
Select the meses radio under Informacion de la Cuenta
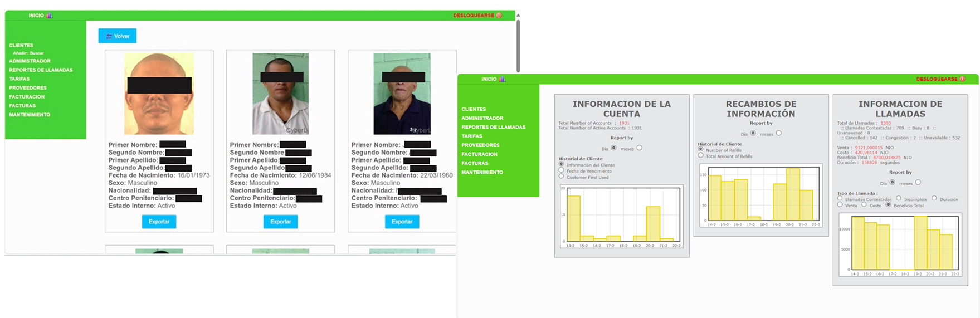tap(639, 148)
